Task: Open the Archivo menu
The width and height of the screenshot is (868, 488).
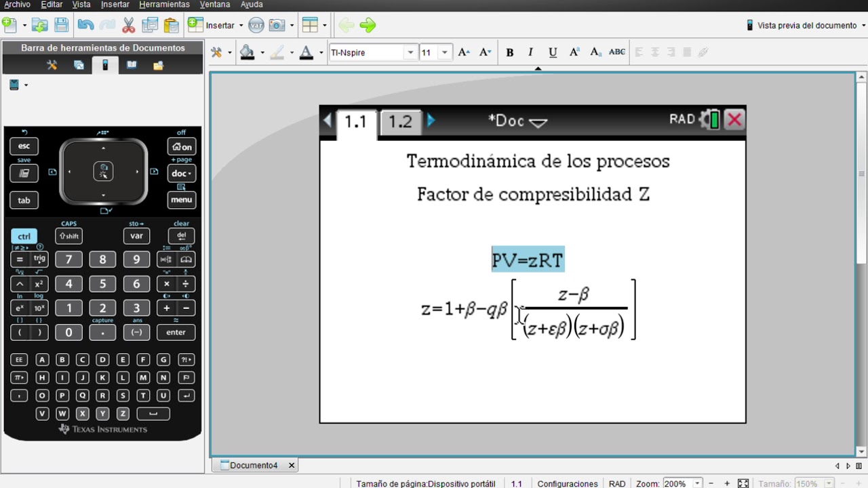Action: [x=17, y=5]
